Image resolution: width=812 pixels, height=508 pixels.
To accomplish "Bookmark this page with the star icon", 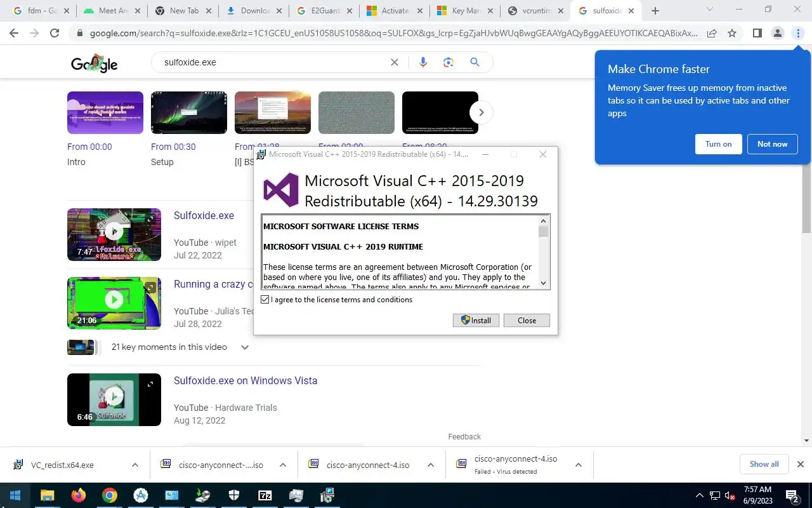I will [732, 33].
